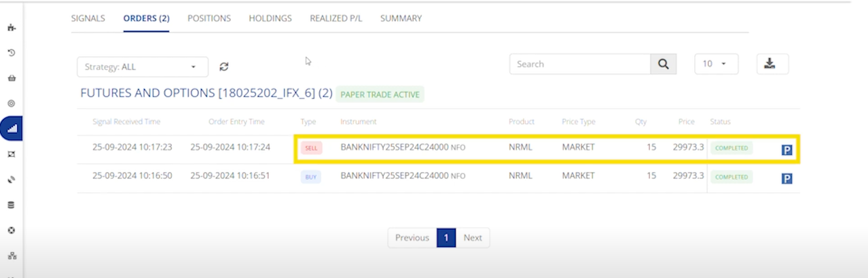Click the Next pagination button

(473, 238)
